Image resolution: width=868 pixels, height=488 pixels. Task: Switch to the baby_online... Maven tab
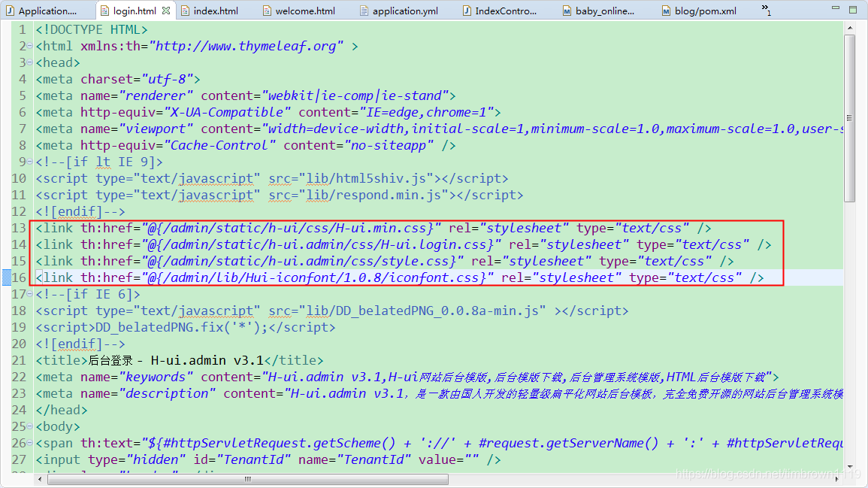pyautogui.click(x=599, y=11)
